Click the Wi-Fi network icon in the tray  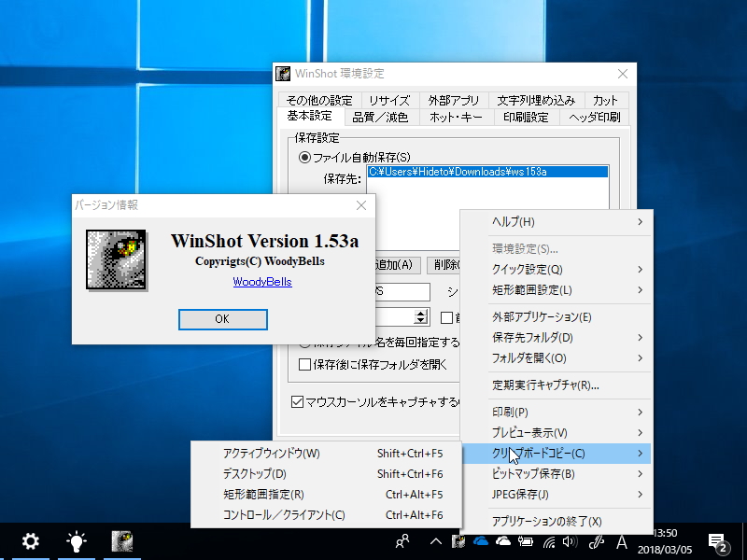[x=547, y=541]
